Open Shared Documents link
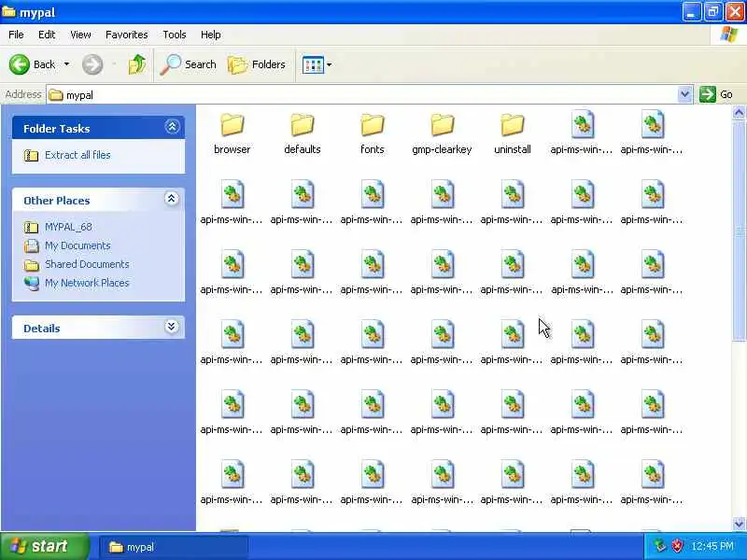Viewport: 747px width, 560px height. tap(87, 264)
